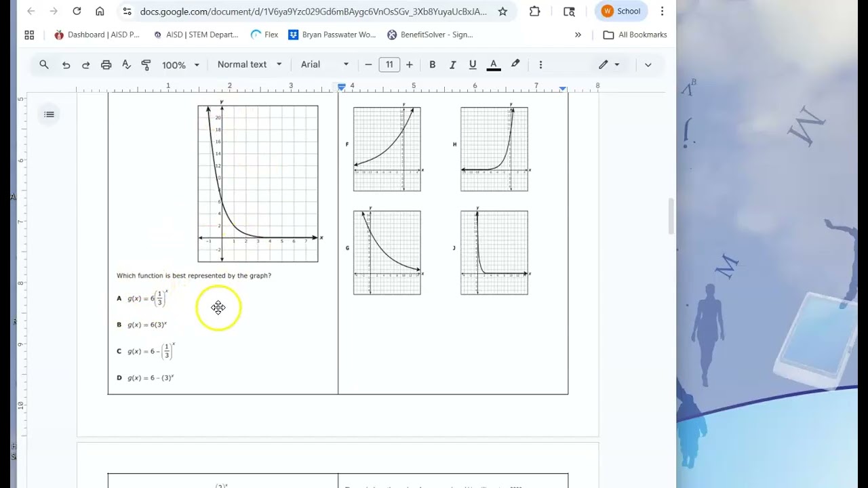Open more toolbar options (three dots)
The height and width of the screenshot is (488, 868).
[540, 64]
